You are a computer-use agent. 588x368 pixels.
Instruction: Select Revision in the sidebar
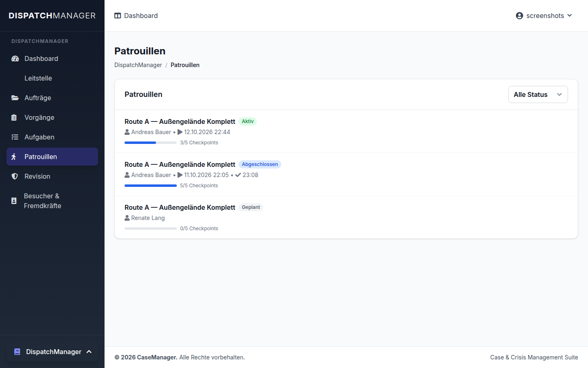(x=52, y=176)
